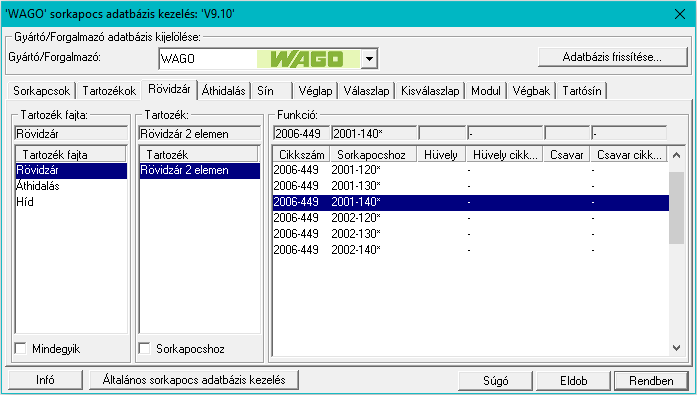Click the WAGO logo in manufacturer combo box
This screenshot has width=697, height=395.
coord(308,59)
